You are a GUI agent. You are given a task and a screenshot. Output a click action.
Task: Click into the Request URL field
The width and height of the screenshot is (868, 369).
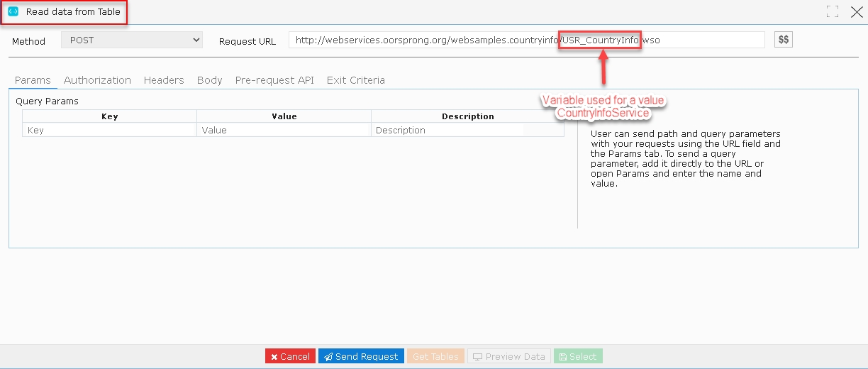point(527,40)
